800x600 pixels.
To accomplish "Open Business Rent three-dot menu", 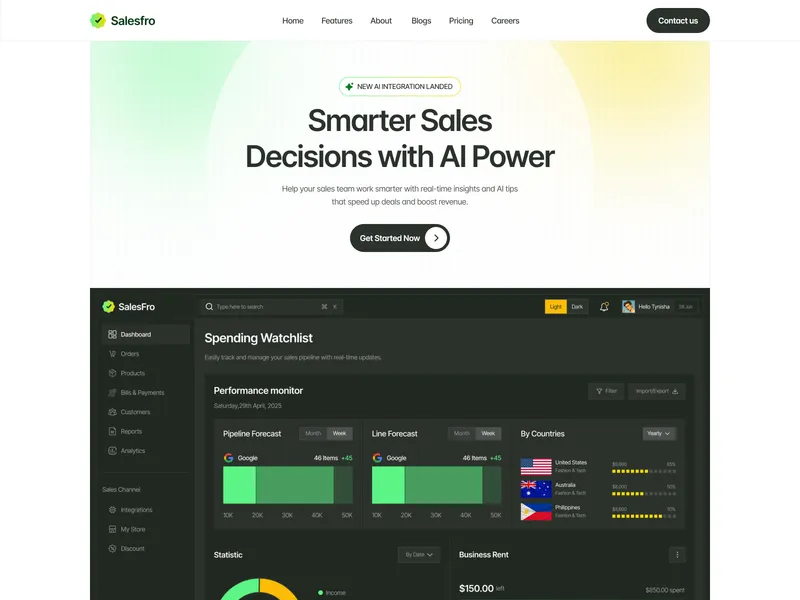I will pyautogui.click(x=677, y=555).
